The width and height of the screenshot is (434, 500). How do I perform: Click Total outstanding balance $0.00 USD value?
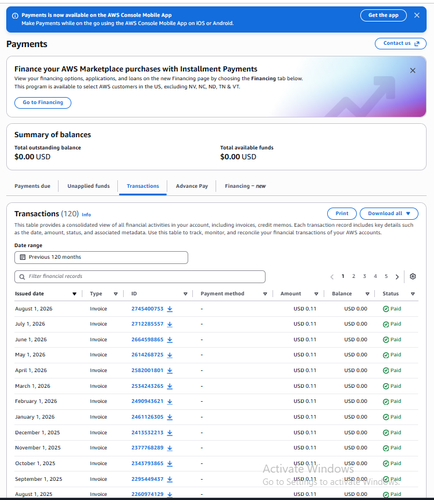[x=32, y=157]
